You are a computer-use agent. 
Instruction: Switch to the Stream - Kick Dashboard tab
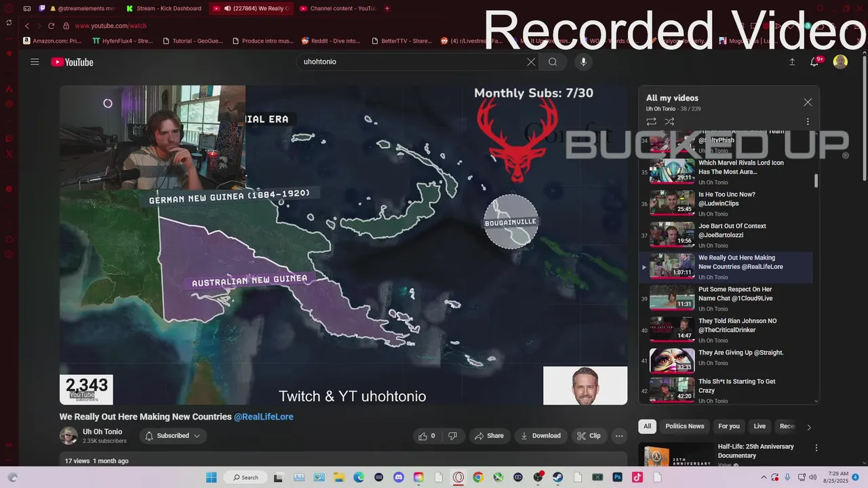pyautogui.click(x=163, y=8)
